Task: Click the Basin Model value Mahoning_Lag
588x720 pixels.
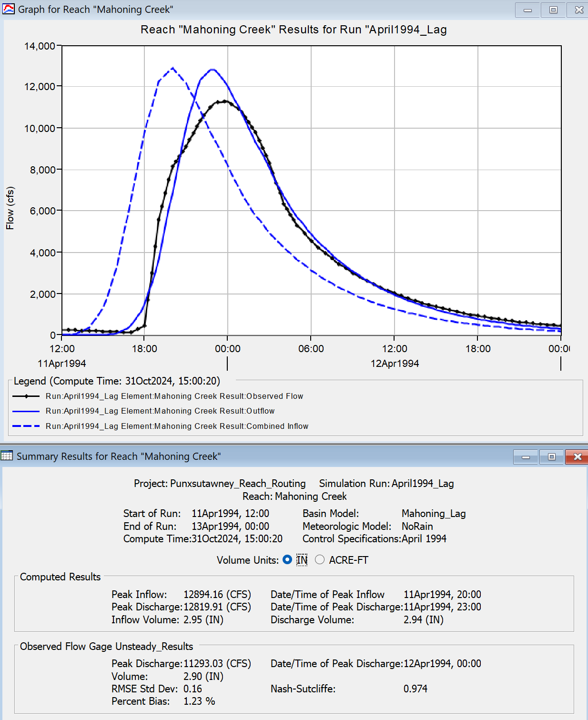Action: [434, 513]
